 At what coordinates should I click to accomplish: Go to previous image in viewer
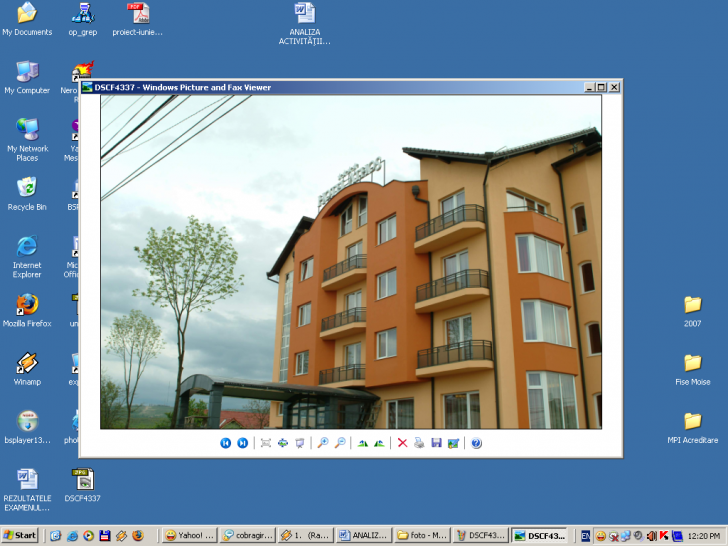tap(226, 443)
